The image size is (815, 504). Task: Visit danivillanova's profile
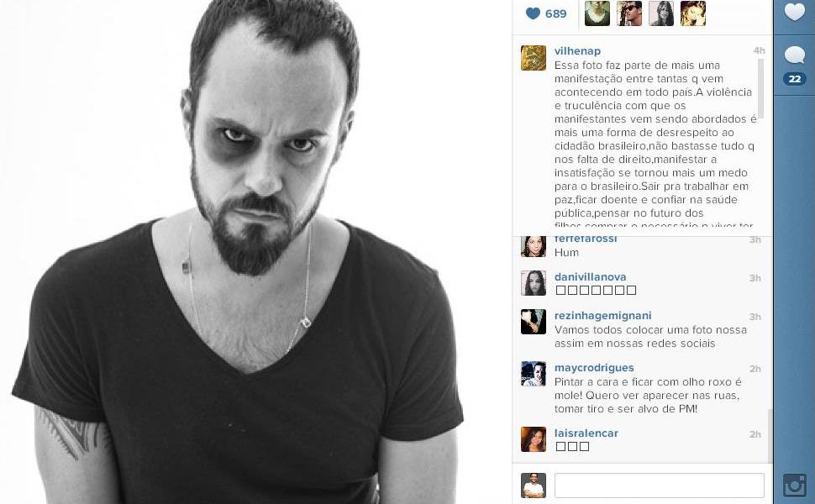590,277
